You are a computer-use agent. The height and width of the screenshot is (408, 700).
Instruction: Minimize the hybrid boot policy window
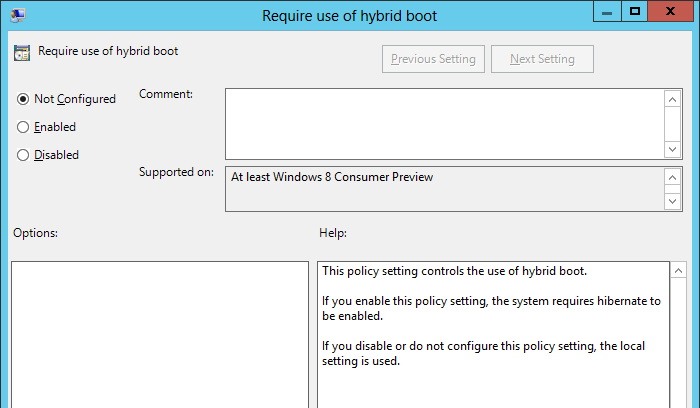[607, 13]
